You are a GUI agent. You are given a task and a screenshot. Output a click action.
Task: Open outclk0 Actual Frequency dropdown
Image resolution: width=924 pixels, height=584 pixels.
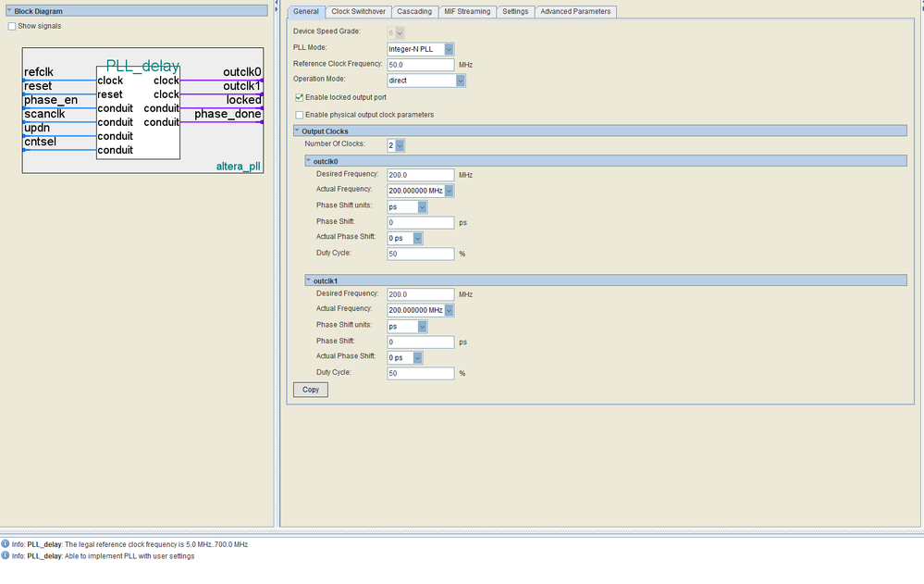450,191
